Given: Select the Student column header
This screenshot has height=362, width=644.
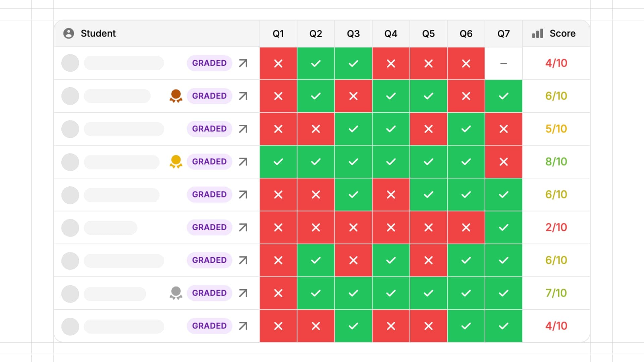Looking at the screenshot, I should 98,33.
